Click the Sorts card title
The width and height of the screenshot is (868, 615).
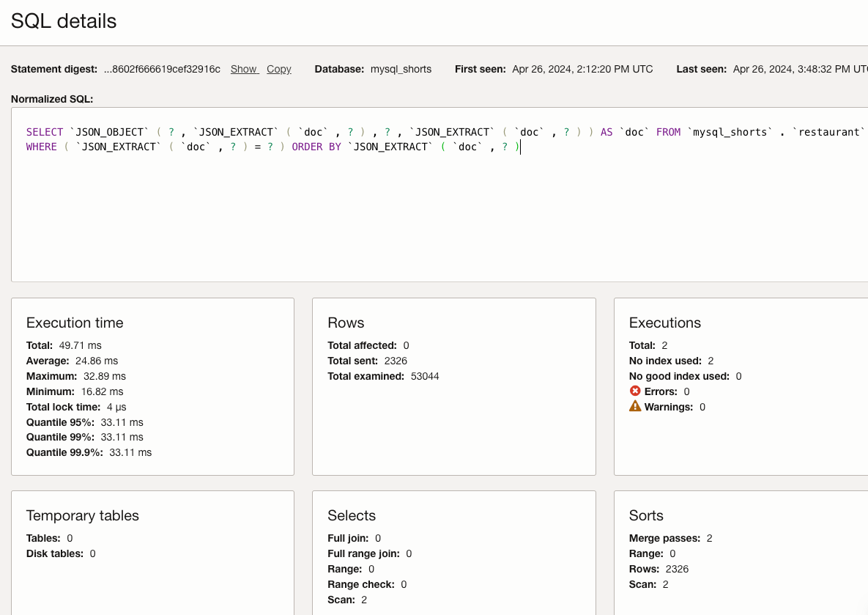[646, 515]
